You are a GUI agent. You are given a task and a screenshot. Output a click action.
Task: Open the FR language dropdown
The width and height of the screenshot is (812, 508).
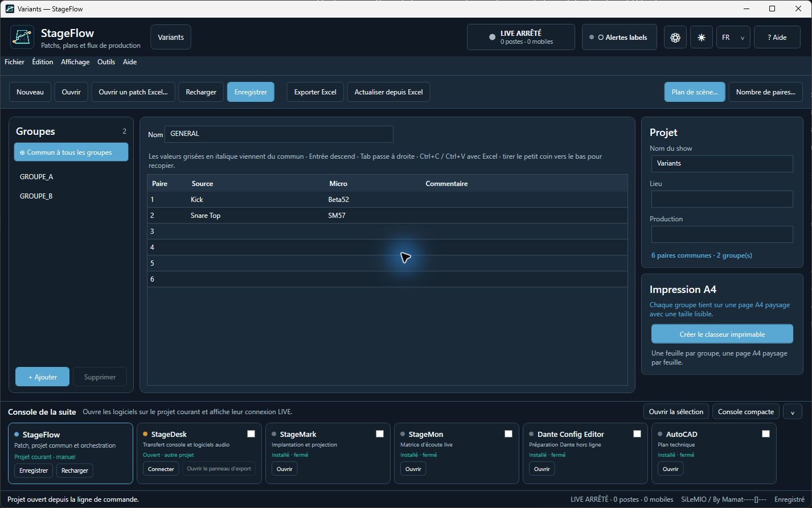point(733,38)
